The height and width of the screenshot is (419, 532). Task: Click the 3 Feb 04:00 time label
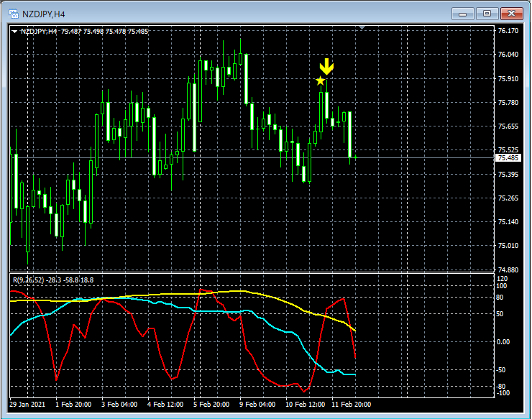119,405
